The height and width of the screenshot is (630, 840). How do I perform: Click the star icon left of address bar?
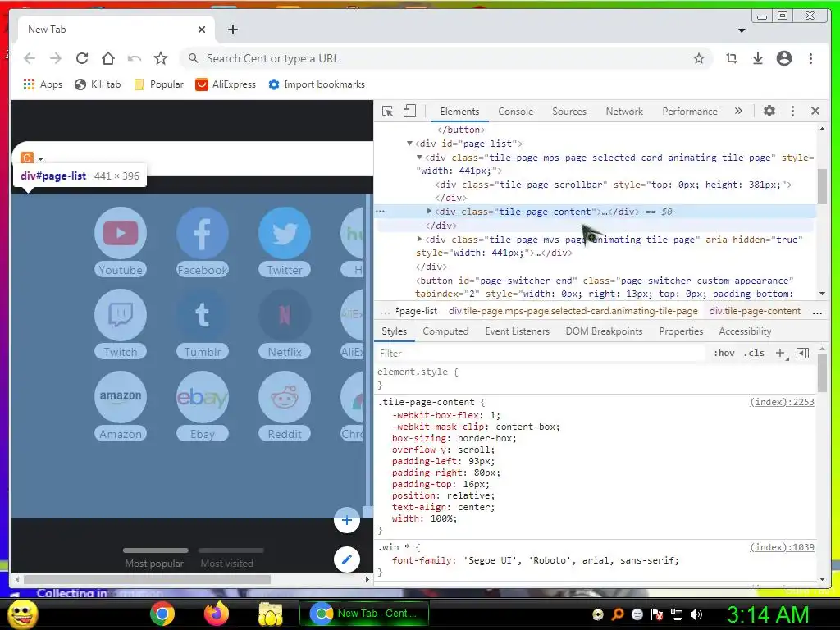pos(161,58)
